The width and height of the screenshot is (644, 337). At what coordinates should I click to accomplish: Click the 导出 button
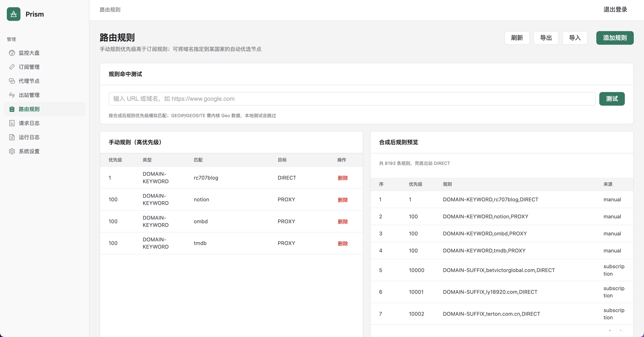point(546,38)
